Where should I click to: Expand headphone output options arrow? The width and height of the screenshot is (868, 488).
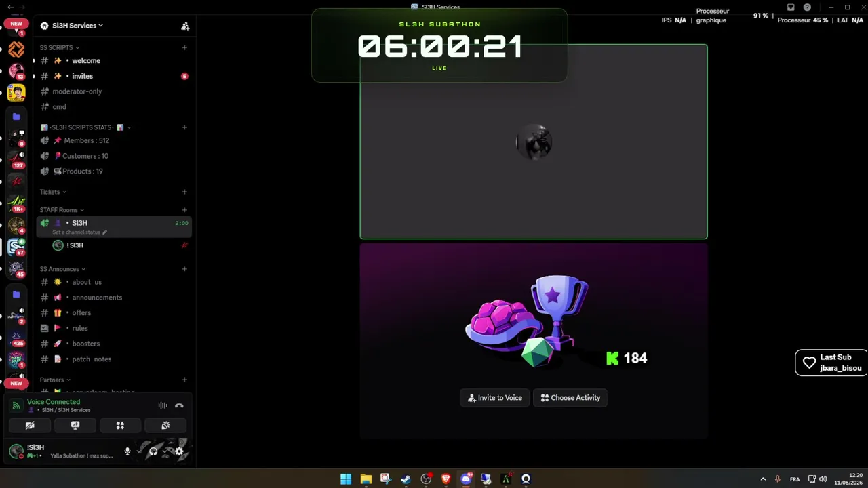click(165, 451)
